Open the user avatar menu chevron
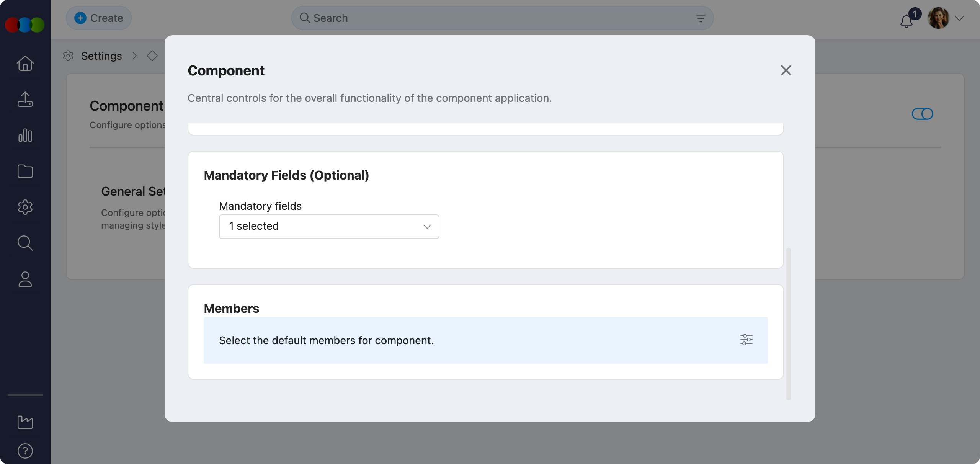 click(x=959, y=18)
